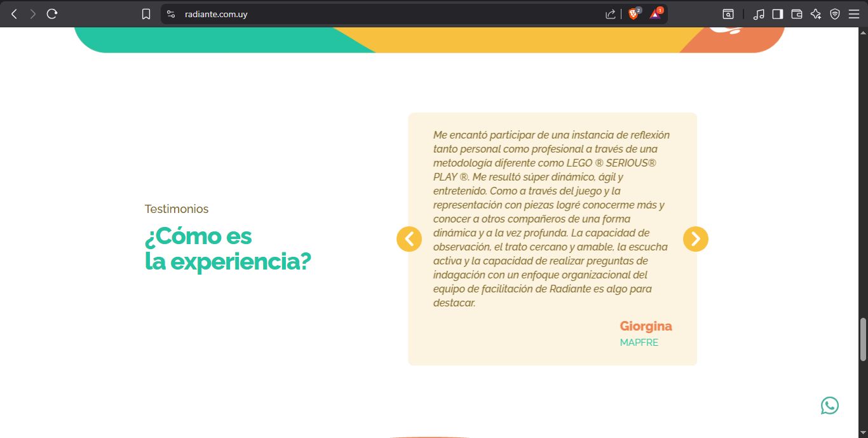The image size is (868, 438).
Task: Show previous testimonial with left arrow
Action: (409, 239)
